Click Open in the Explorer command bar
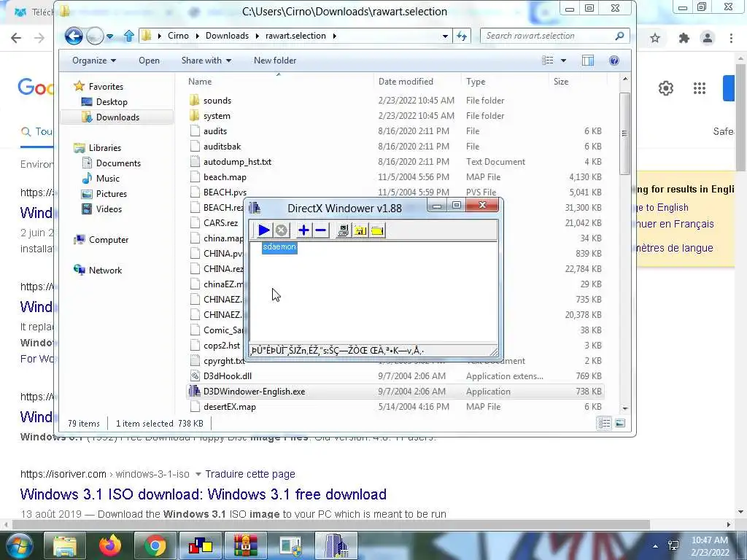 click(x=149, y=61)
